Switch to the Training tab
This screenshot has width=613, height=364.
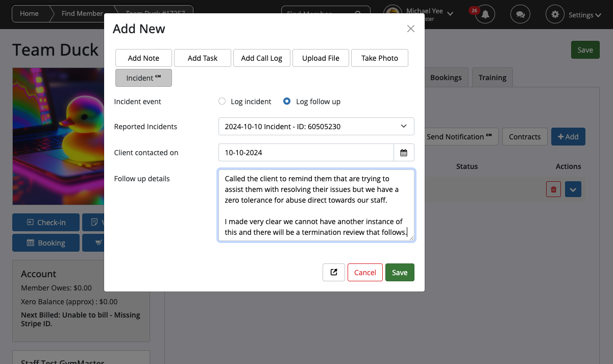point(492,78)
